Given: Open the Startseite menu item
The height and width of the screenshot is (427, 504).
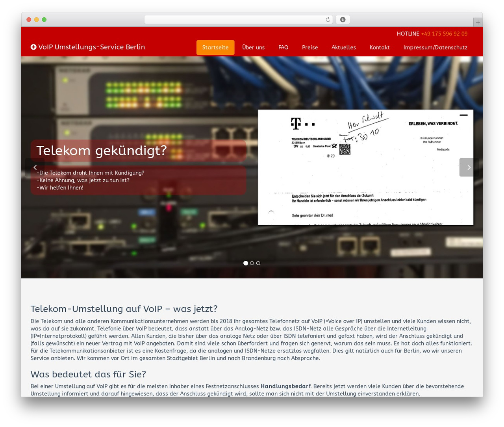Looking at the screenshot, I should click(x=215, y=47).
